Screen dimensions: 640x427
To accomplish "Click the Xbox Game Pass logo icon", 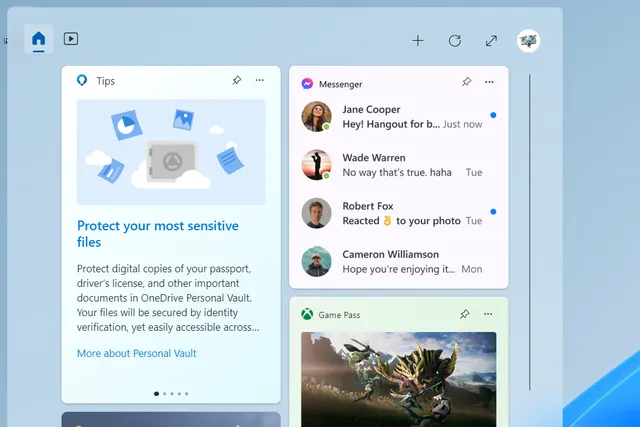I will (x=308, y=315).
